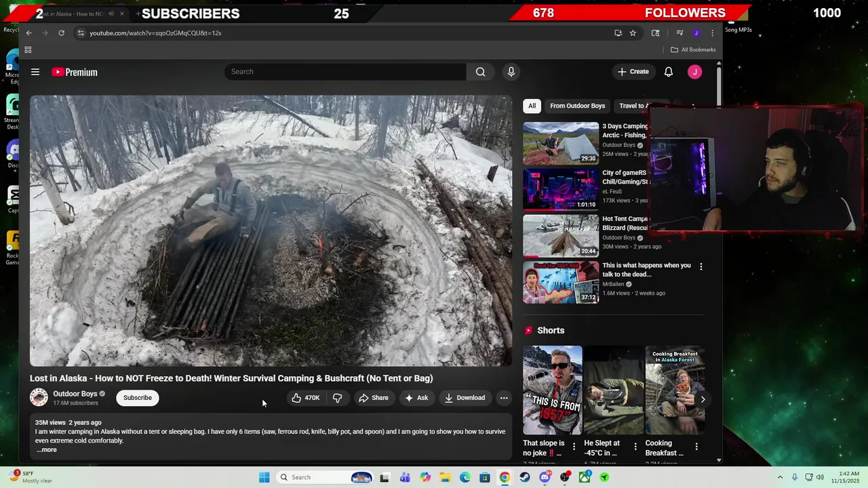This screenshot has width=868, height=488.
Task: Open Microsoft Edge from taskbar
Action: tap(465, 477)
